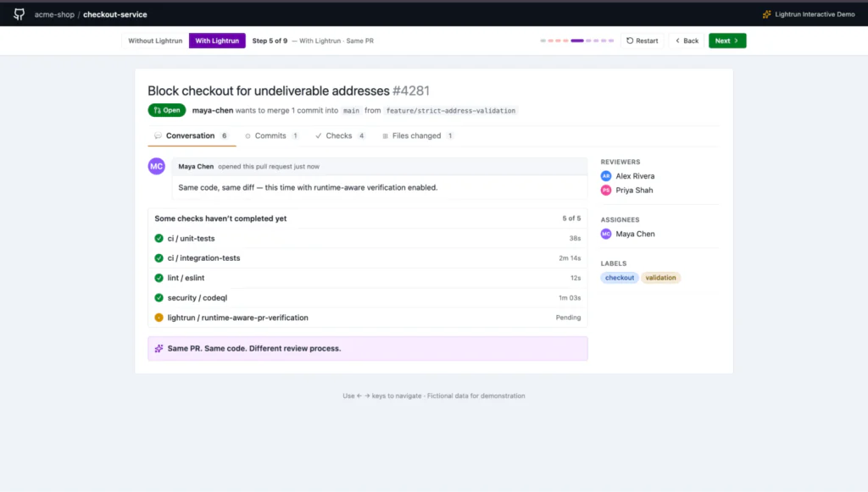
Task: Click the Pending status text
Action: (568, 318)
